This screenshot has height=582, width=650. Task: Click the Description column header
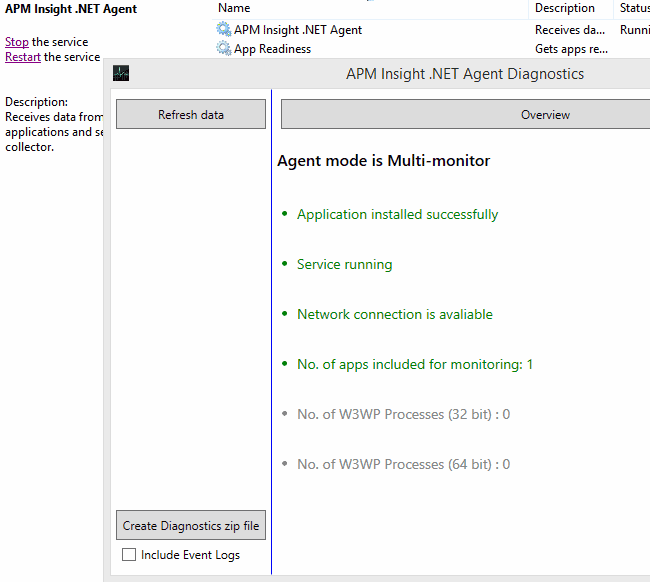click(x=565, y=8)
